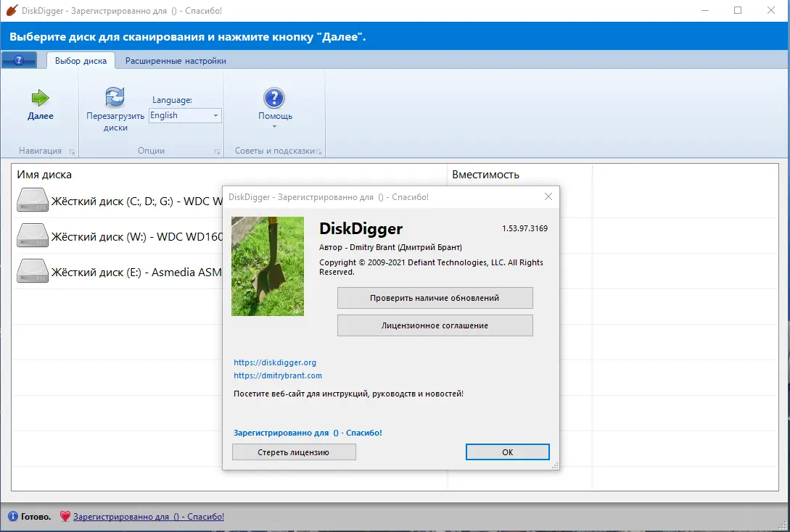Open the Language dropdown showing English
790x532 pixels.
click(215, 115)
